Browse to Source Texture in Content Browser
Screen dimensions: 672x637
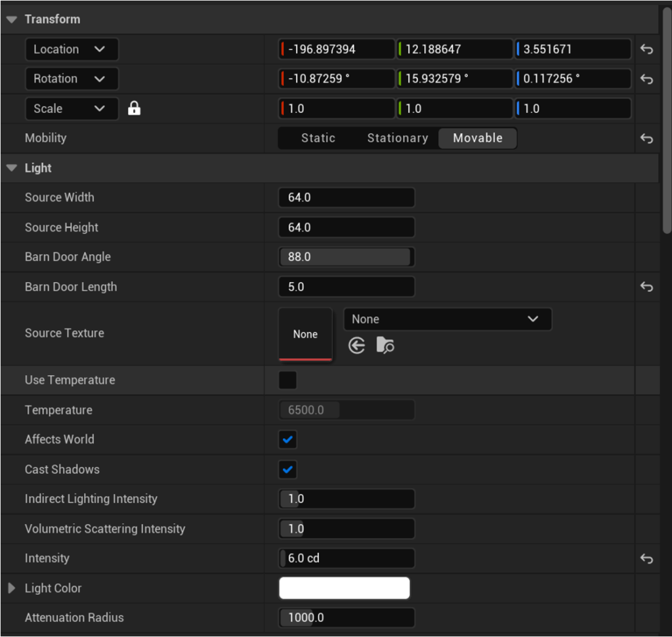click(385, 345)
